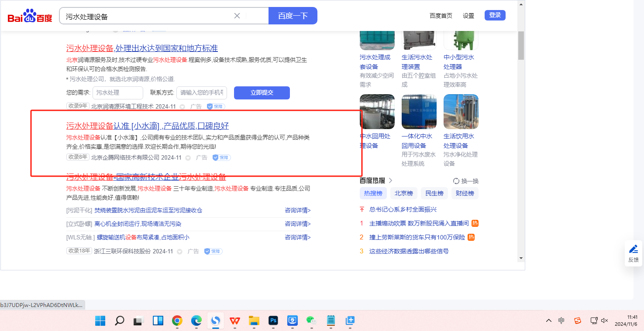
Task: Click the 登录 login button
Action: click(495, 15)
